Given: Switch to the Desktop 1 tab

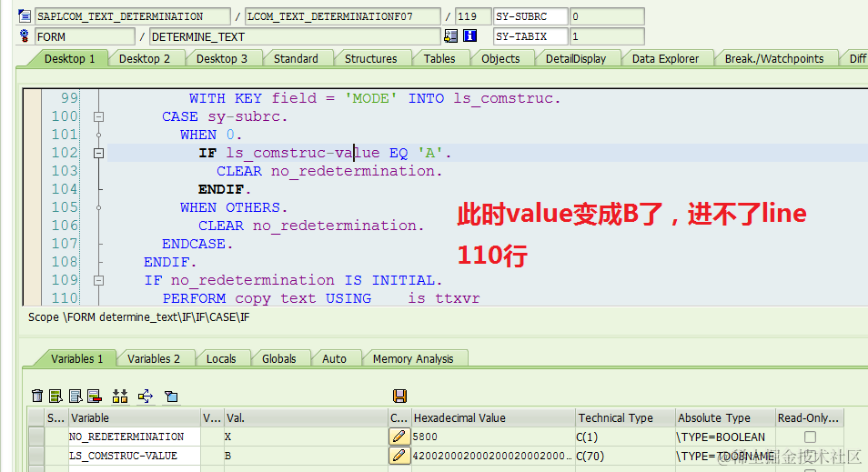Looking at the screenshot, I should click(x=69, y=58).
